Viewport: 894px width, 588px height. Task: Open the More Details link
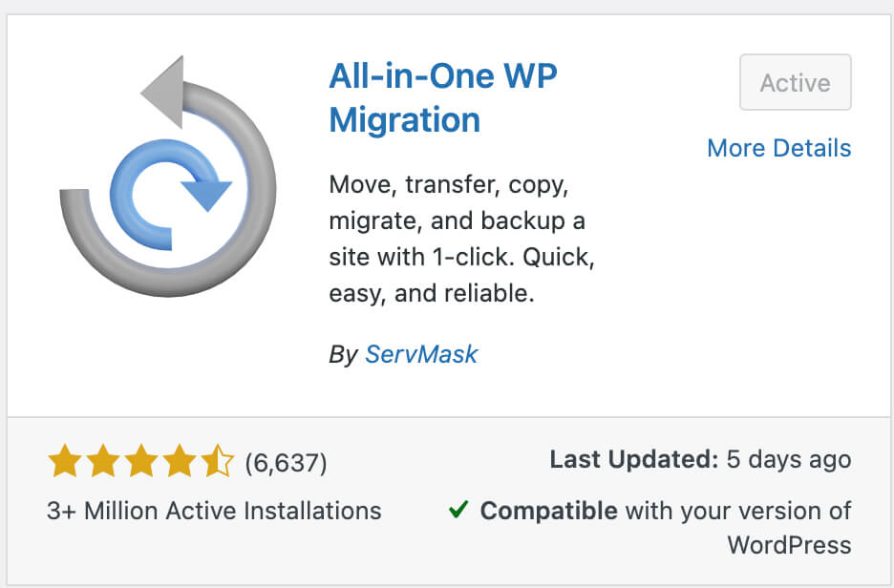click(779, 148)
